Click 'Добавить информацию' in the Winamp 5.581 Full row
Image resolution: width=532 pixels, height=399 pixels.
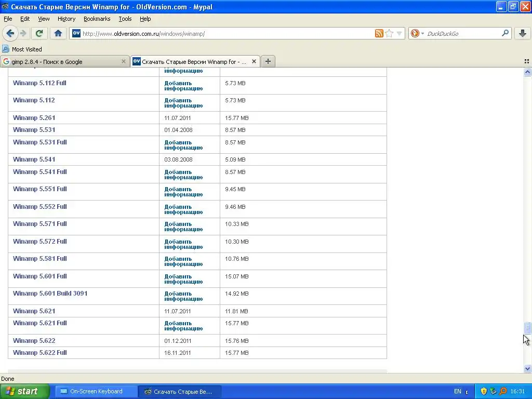pos(183,261)
